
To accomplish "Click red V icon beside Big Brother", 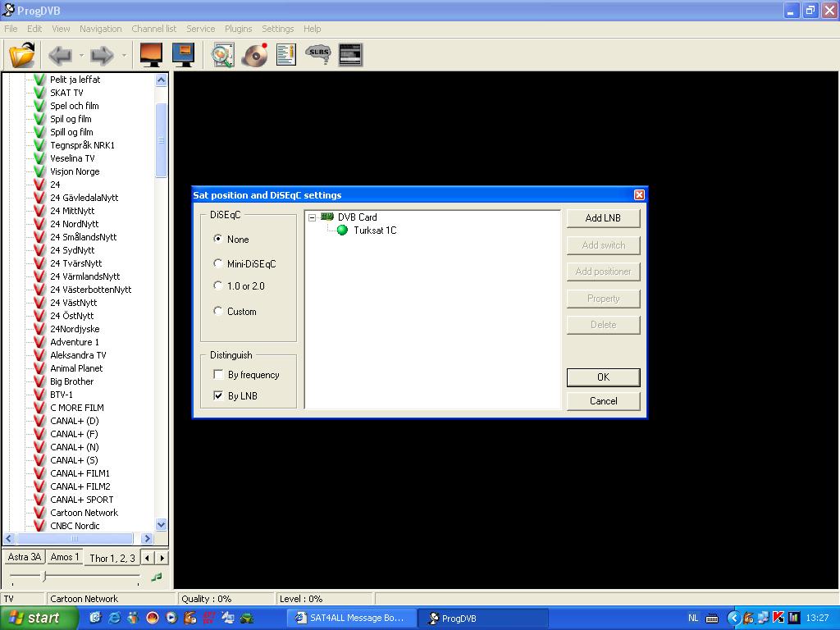I will pos(39,381).
